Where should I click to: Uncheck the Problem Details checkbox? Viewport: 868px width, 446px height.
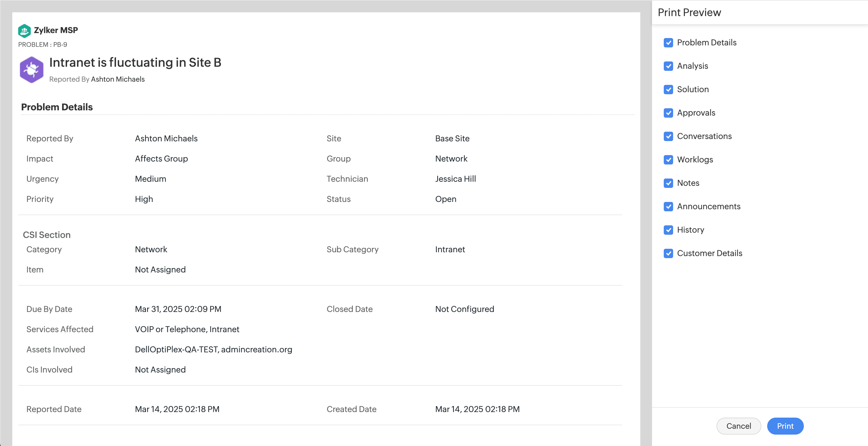tap(668, 43)
